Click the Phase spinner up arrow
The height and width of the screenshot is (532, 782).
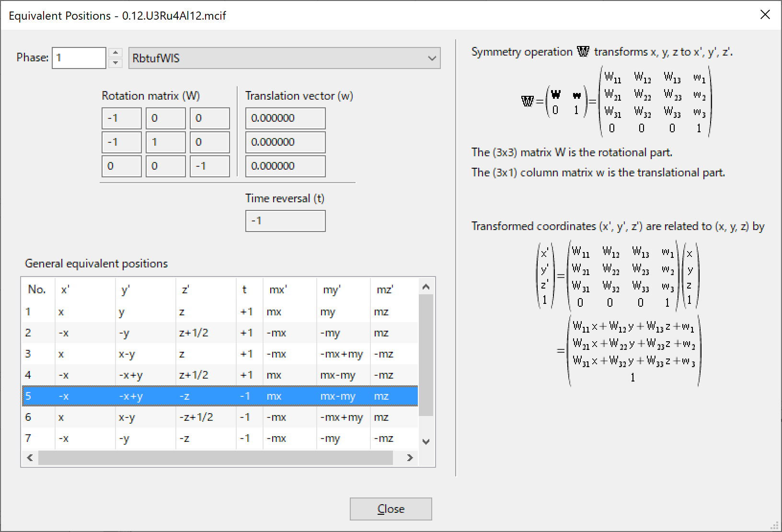[115, 53]
